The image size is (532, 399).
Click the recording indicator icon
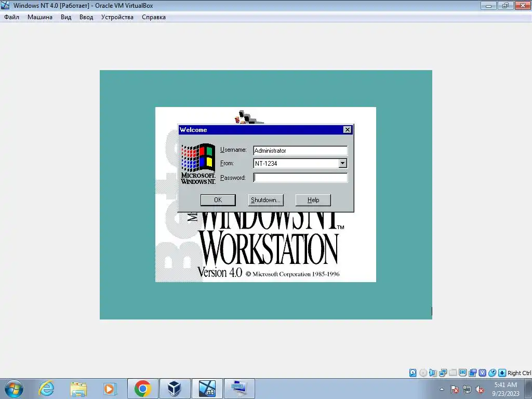472,373
